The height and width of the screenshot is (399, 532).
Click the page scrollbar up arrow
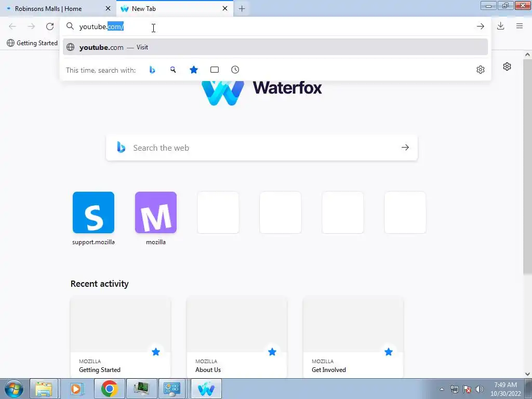coord(528,55)
